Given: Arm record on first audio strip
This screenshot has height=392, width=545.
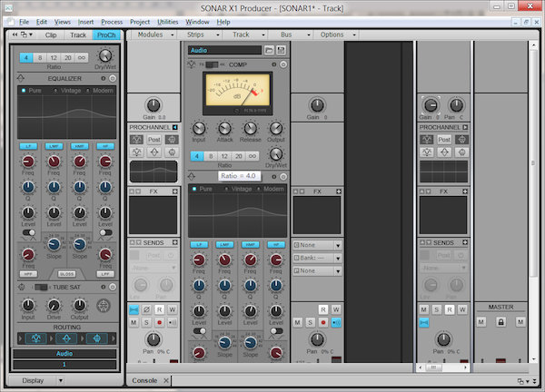Looking at the screenshot, I should click(159, 322).
